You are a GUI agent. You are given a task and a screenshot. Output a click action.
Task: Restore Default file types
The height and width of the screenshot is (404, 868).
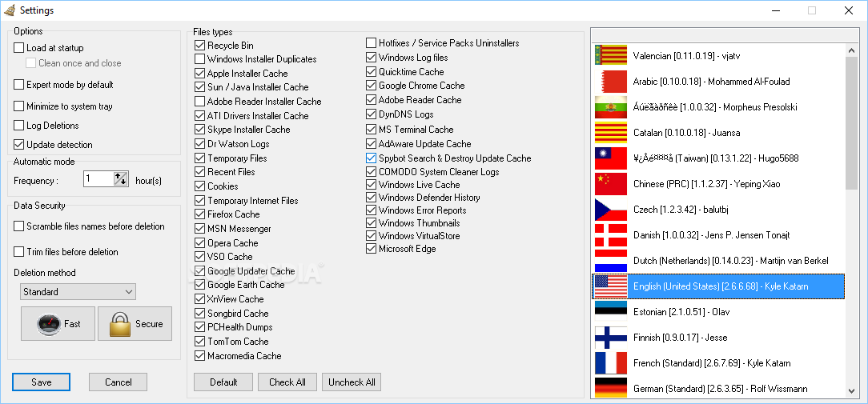(223, 382)
